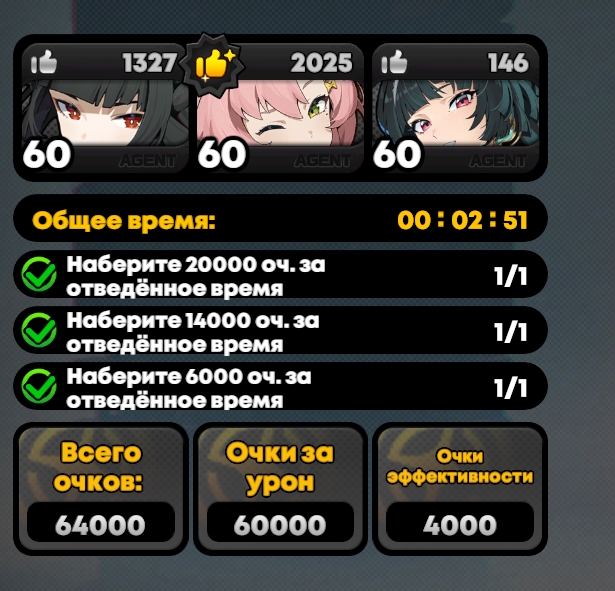Click the thumbs-up icon next to 146

395,62
